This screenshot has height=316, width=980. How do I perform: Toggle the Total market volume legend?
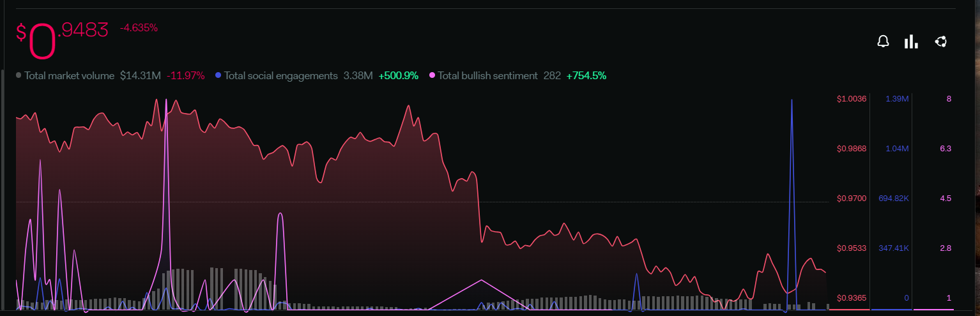click(x=66, y=75)
